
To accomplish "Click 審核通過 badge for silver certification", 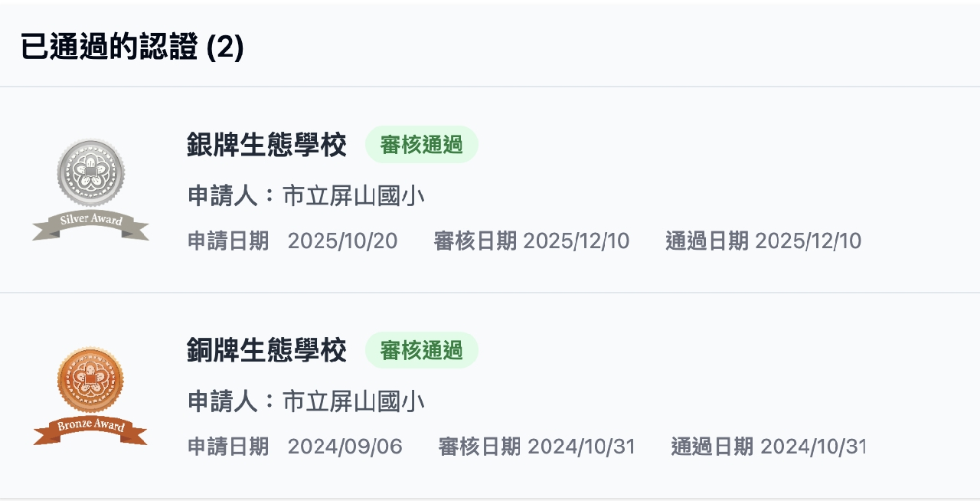I will click(421, 145).
